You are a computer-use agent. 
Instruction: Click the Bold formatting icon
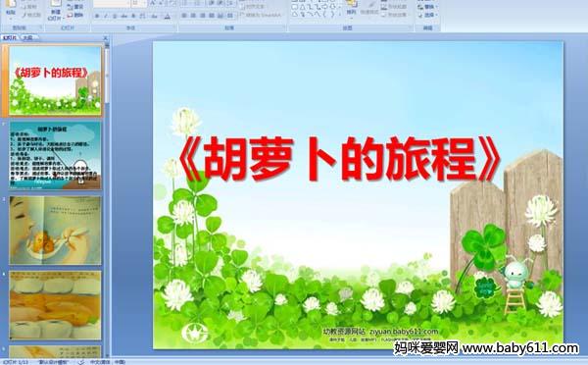[x=97, y=16]
